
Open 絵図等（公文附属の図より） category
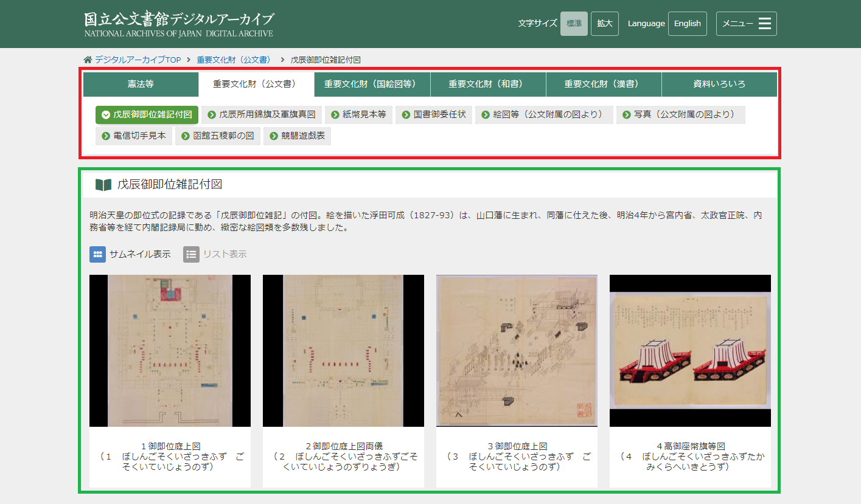(x=544, y=115)
